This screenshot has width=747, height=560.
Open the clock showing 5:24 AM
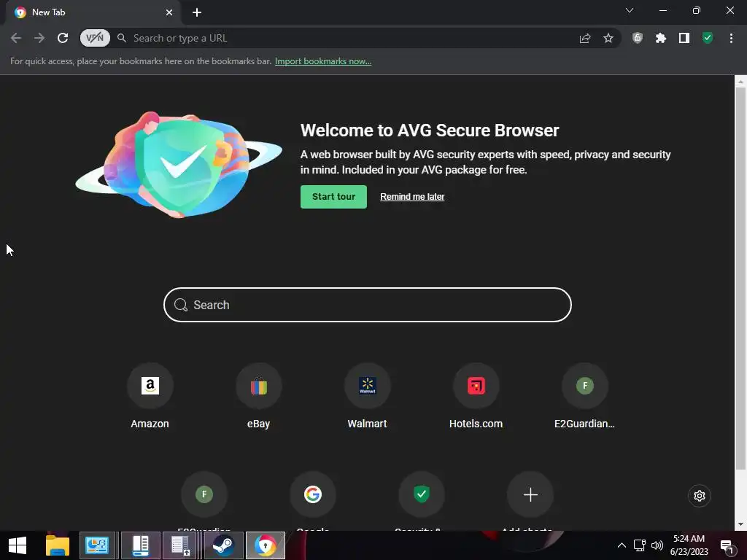pyautogui.click(x=689, y=545)
